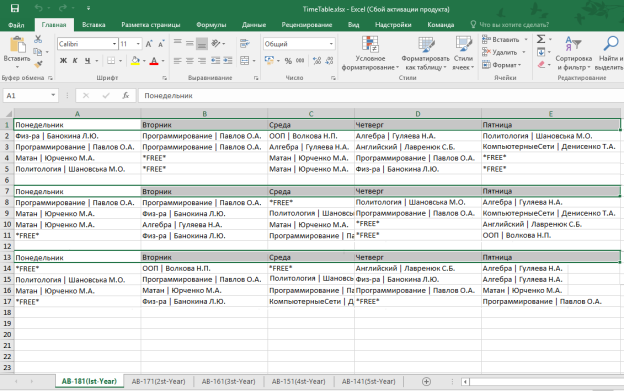Open the font size 11 dropdown
Image resolution: width=624 pixels, height=391 pixels.
click(138, 44)
